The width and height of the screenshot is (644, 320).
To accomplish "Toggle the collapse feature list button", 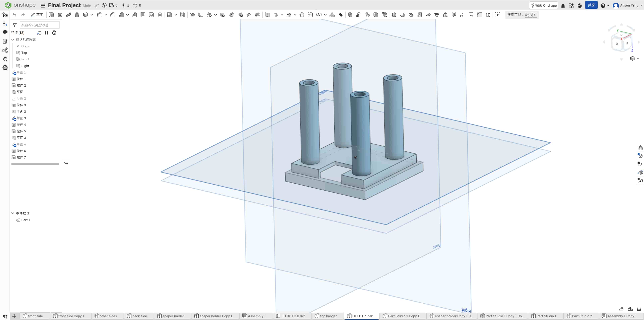I will [x=66, y=164].
